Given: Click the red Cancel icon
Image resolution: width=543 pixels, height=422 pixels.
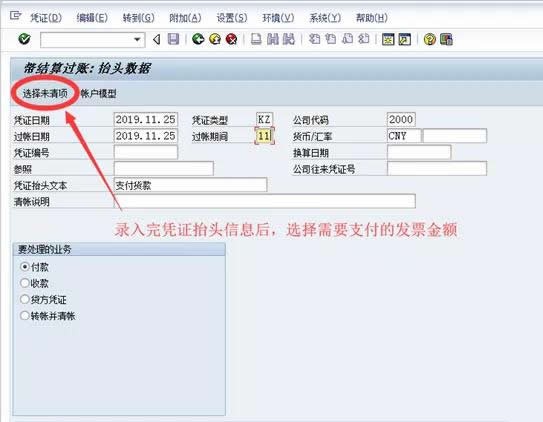Looking at the screenshot, I should point(231,39).
